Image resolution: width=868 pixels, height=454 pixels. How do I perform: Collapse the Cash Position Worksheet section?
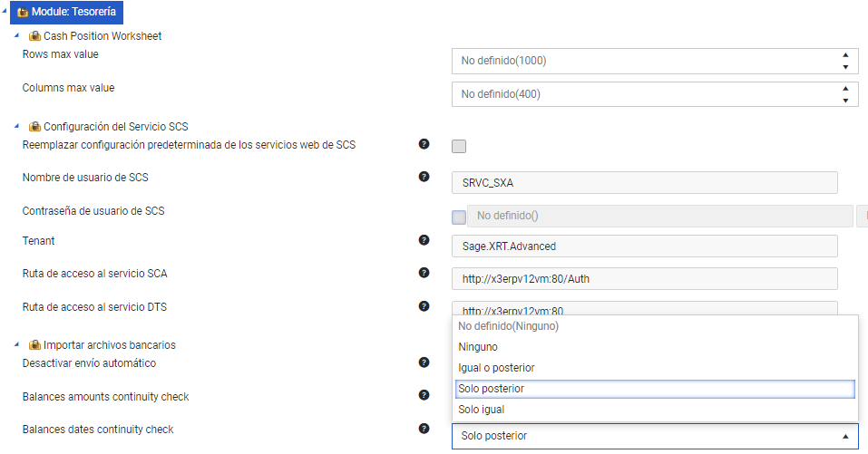pos(17,35)
